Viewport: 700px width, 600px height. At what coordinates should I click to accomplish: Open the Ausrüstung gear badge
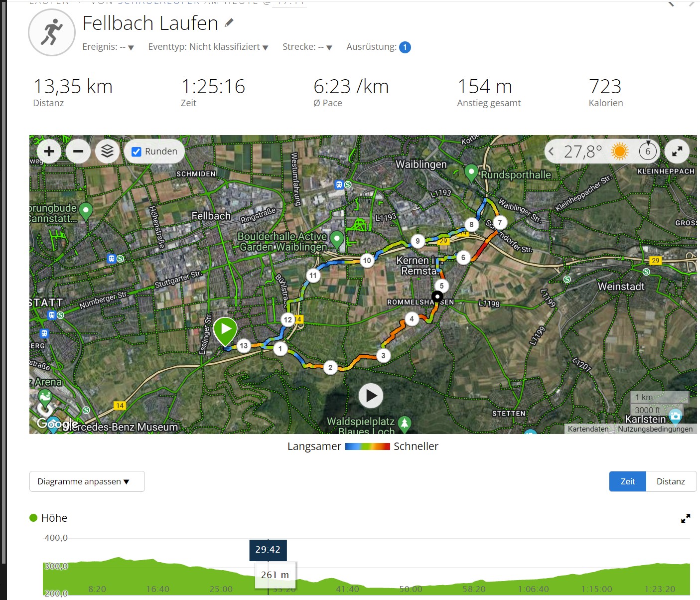[x=405, y=47]
